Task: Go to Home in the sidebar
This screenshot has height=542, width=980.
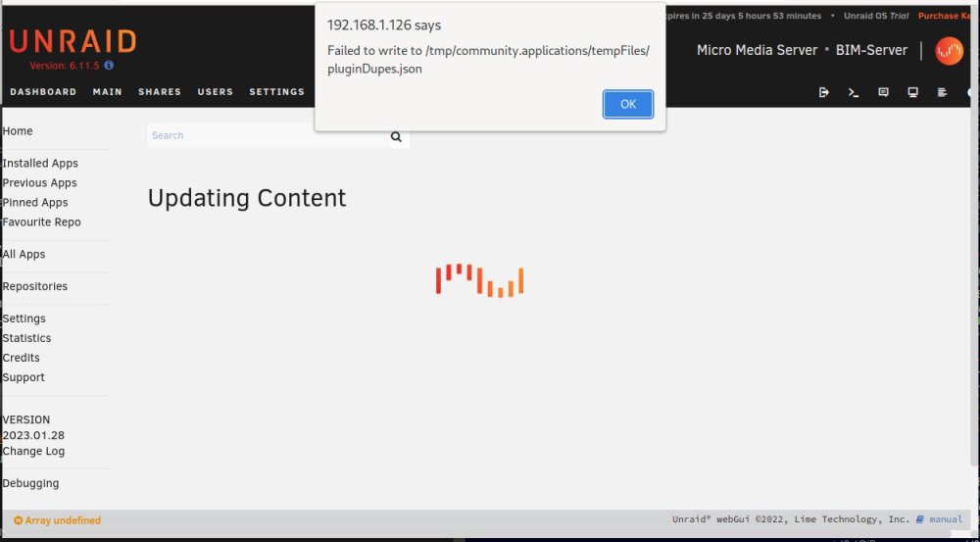Action: pyautogui.click(x=18, y=130)
